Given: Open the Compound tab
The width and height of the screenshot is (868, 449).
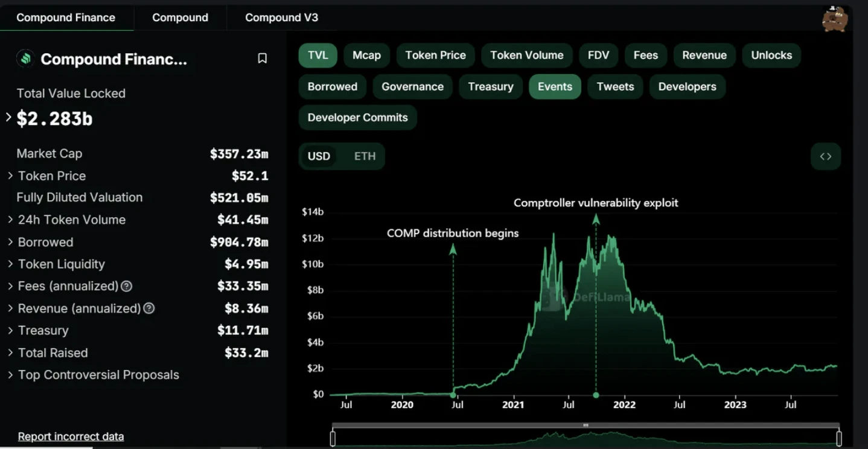Looking at the screenshot, I should [x=180, y=18].
